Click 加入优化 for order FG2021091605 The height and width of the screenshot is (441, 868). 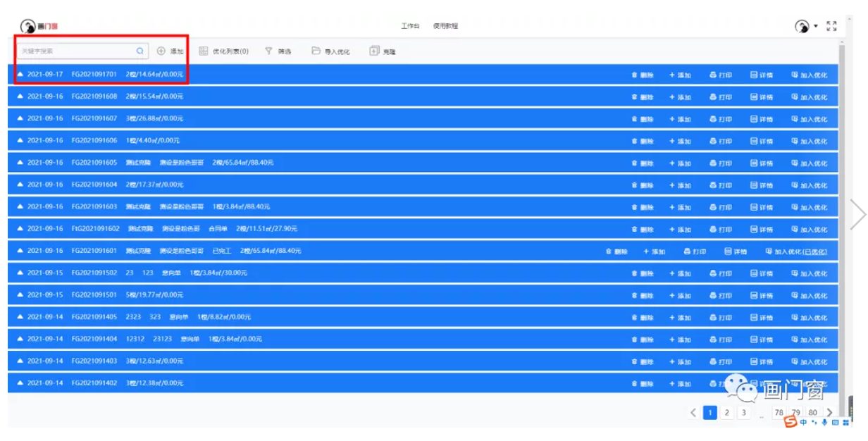(809, 163)
